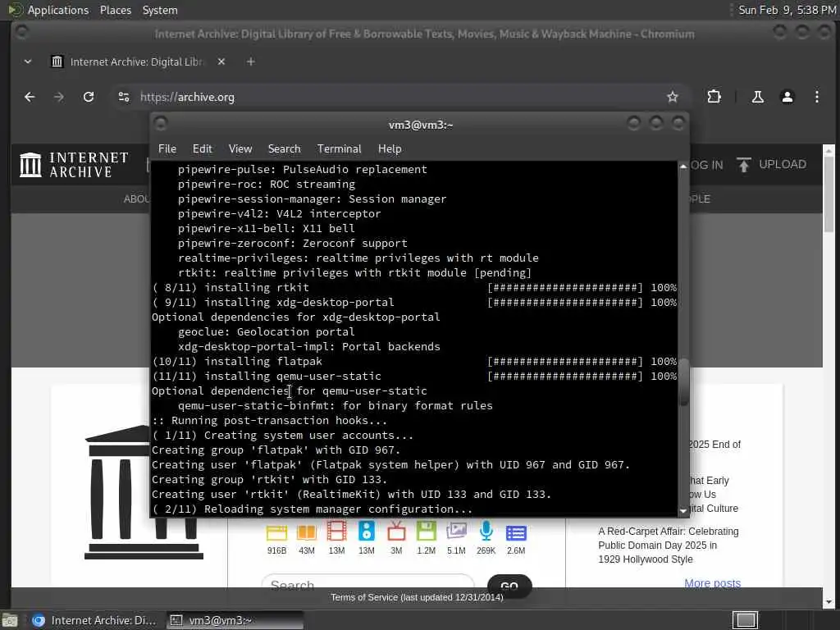Open the video film icon (13M)
Viewport: 840px width, 630px height.
336,532
